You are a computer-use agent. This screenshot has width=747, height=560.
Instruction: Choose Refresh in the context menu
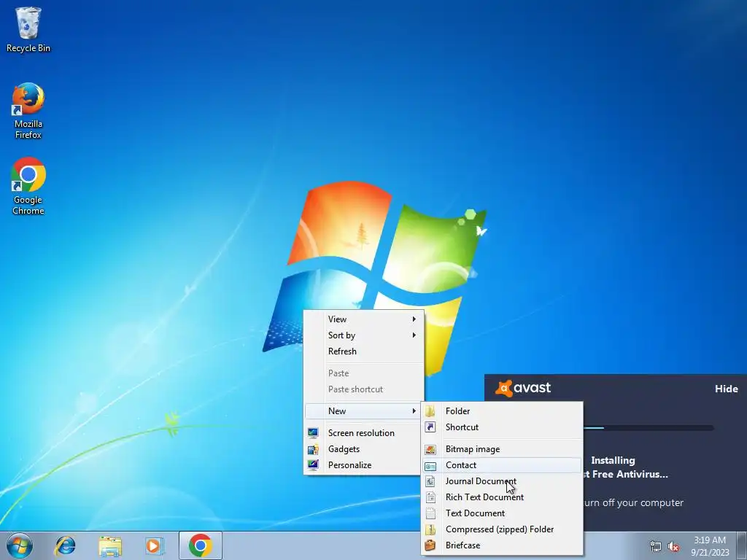[x=363, y=351]
